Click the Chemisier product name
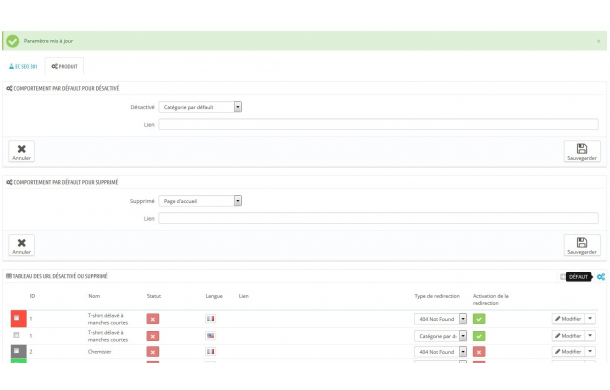 point(100,352)
